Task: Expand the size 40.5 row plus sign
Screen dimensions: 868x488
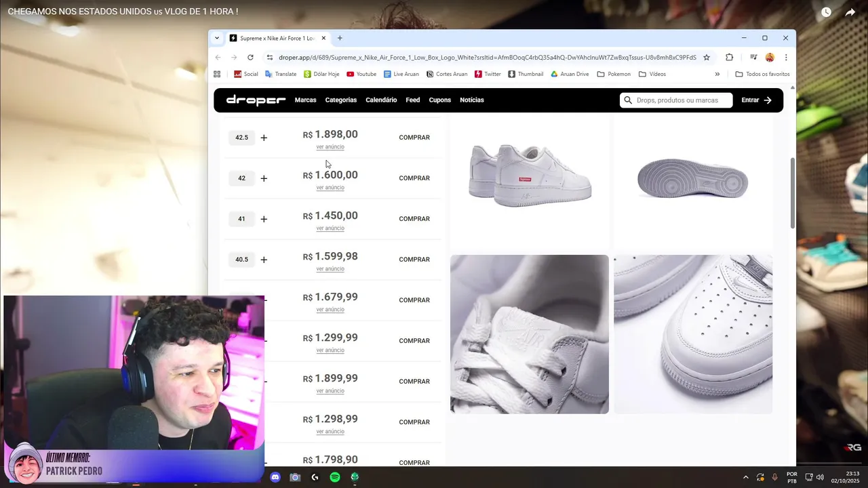Action: tap(264, 260)
